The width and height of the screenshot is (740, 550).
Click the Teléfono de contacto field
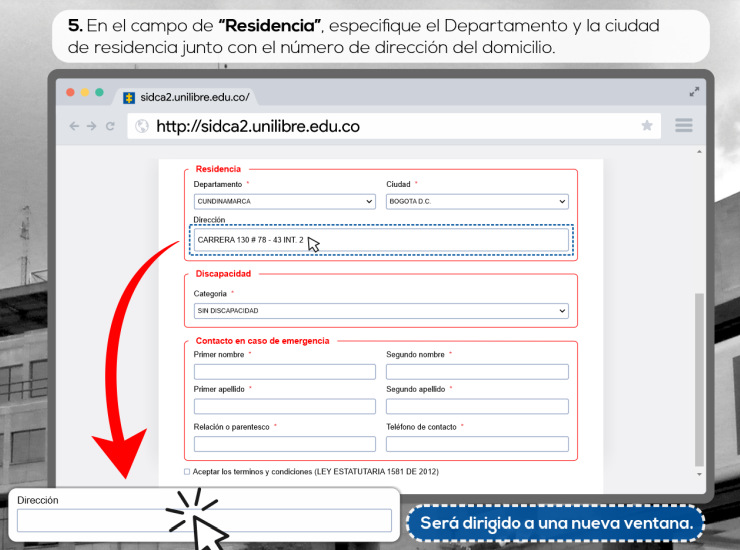477,444
